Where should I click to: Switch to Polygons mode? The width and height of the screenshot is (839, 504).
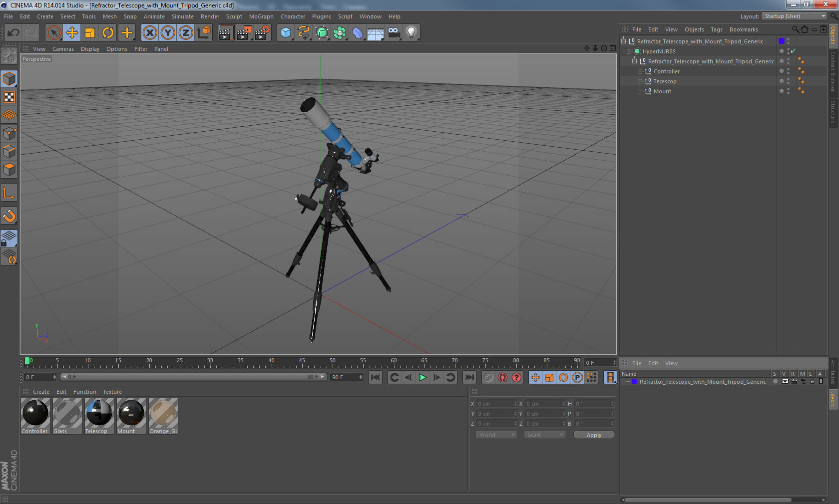click(9, 170)
